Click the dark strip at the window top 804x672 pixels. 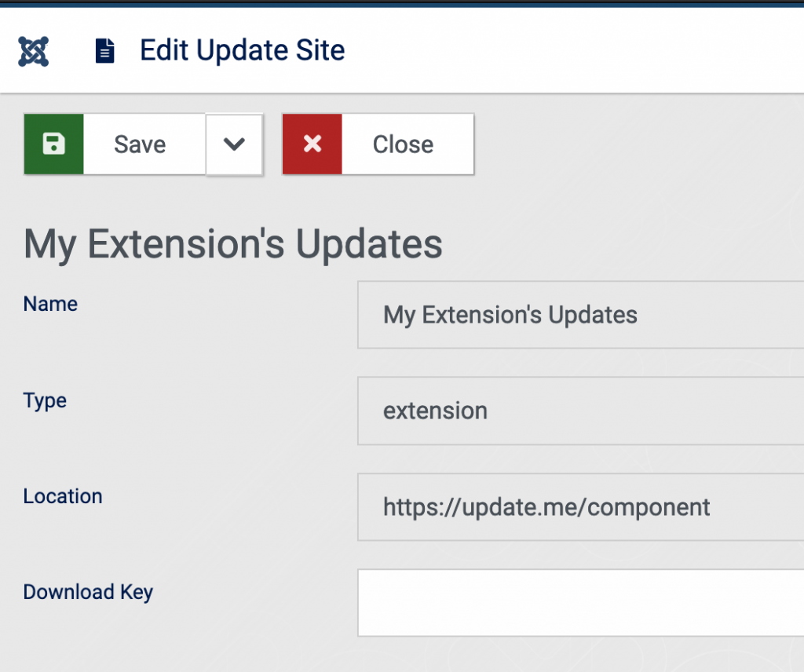pyautogui.click(x=402, y=4)
